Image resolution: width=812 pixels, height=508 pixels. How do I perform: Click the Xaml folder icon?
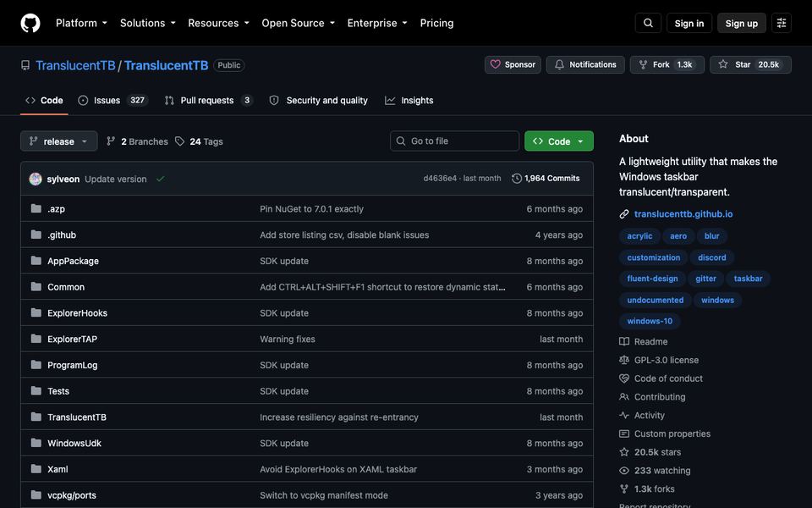36,468
